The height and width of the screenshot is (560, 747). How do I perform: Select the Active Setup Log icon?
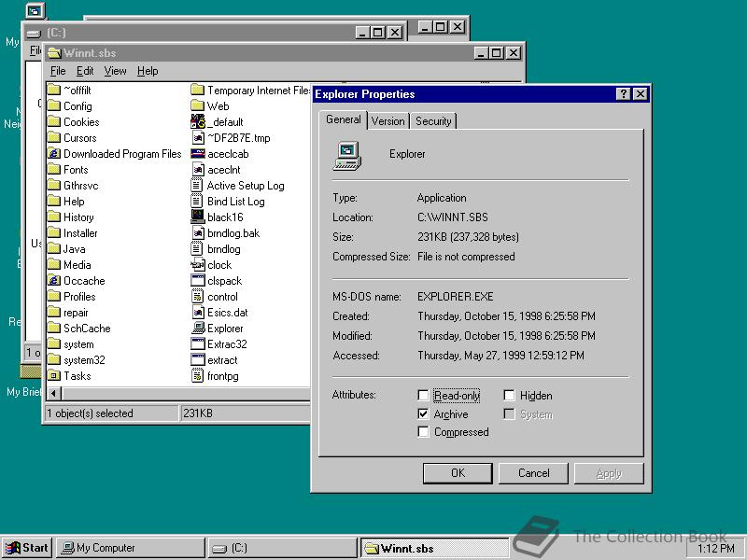(x=197, y=185)
